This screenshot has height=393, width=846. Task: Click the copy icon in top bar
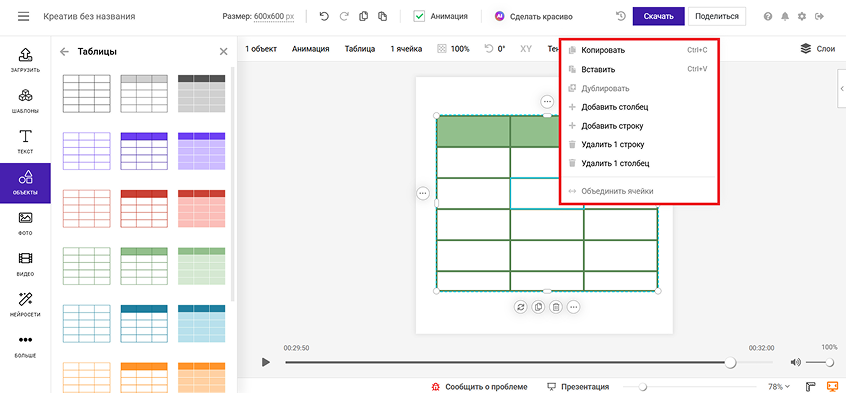[364, 16]
